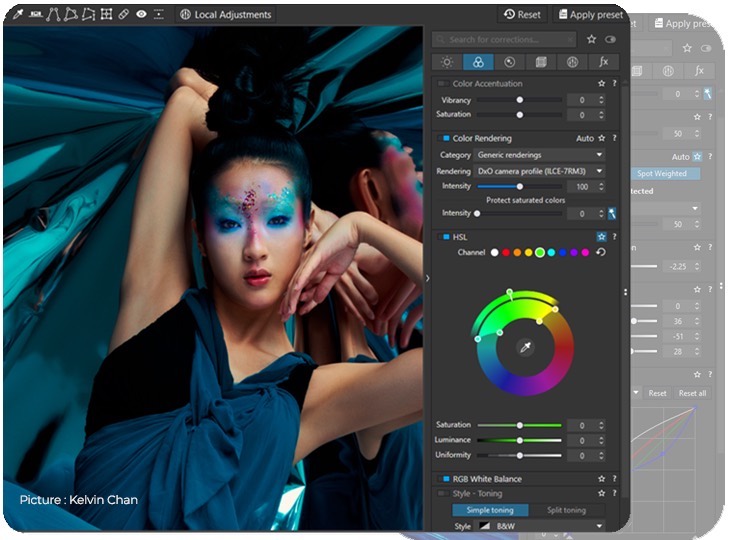
Task: Switch to the Detail palette tab
Action: point(510,62)
